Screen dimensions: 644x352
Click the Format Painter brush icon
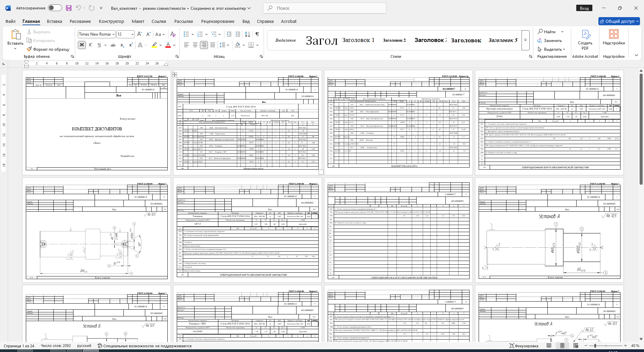[29, 49]
